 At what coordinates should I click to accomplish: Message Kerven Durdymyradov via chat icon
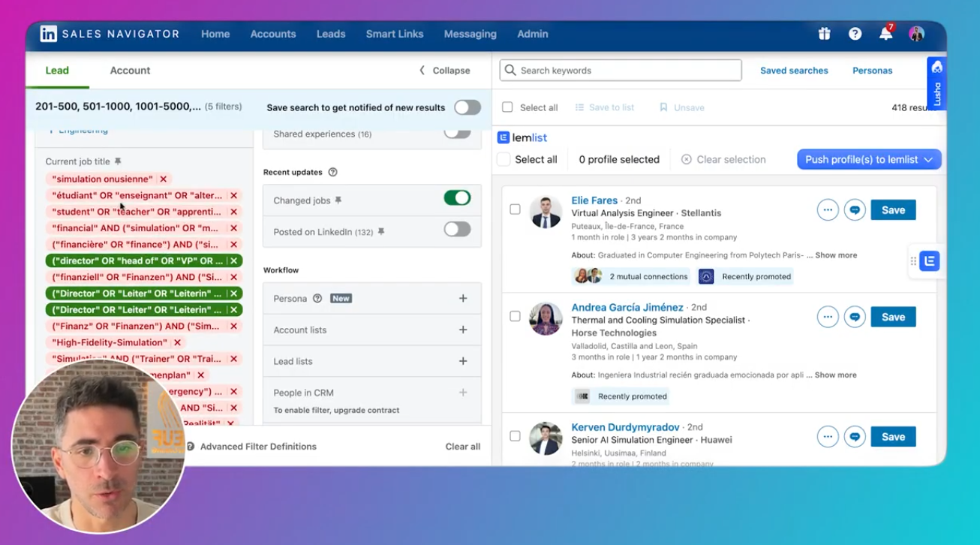(855, 437)
